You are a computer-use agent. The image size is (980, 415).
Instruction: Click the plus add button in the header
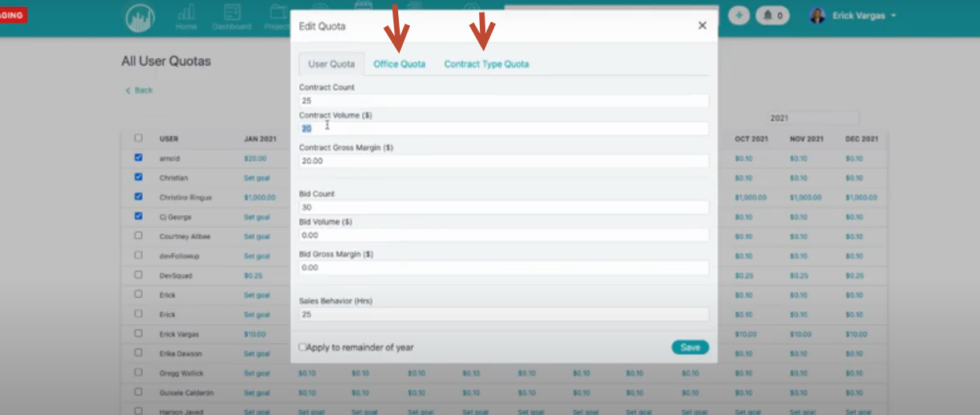(738, 15)
